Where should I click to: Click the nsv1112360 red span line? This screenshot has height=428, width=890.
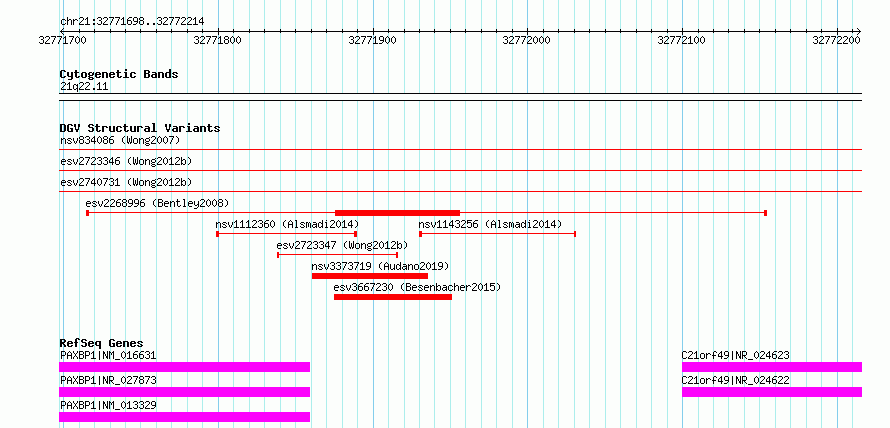coord(287,234)
